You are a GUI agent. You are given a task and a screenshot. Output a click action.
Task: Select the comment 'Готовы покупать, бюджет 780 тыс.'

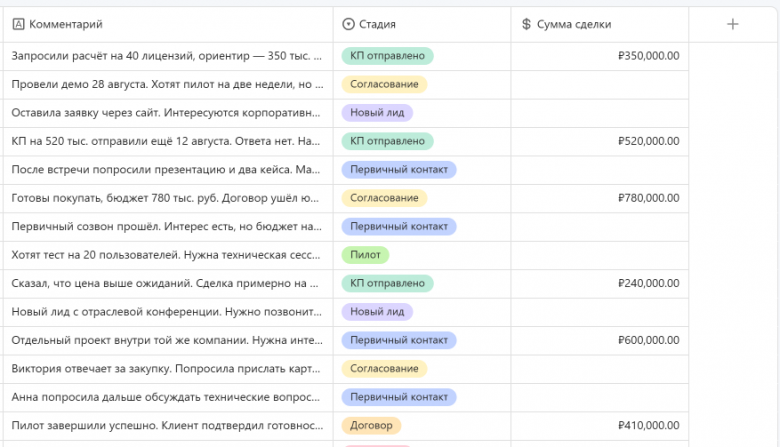pyautogui.click(x=168, y=198)
